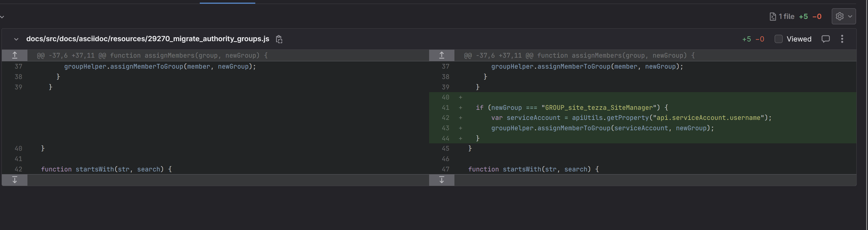
Task: Click the right hunk header text
Action: point(579,55)
